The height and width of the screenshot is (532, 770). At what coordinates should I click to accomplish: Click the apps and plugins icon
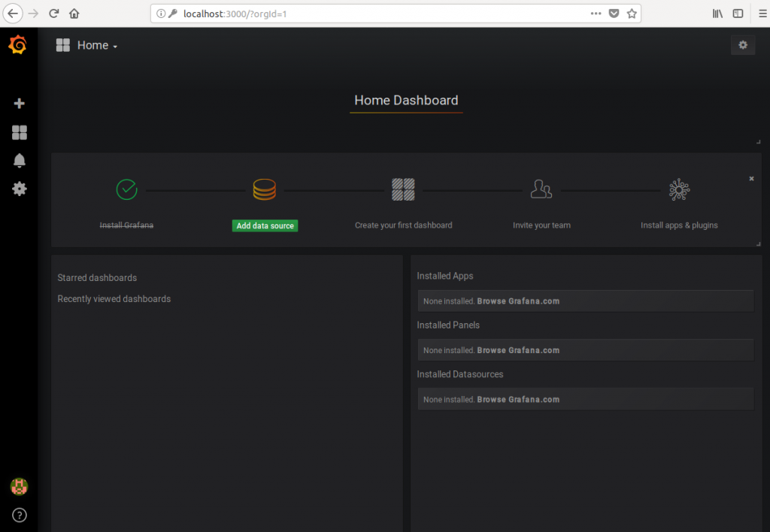click(679, 189)
